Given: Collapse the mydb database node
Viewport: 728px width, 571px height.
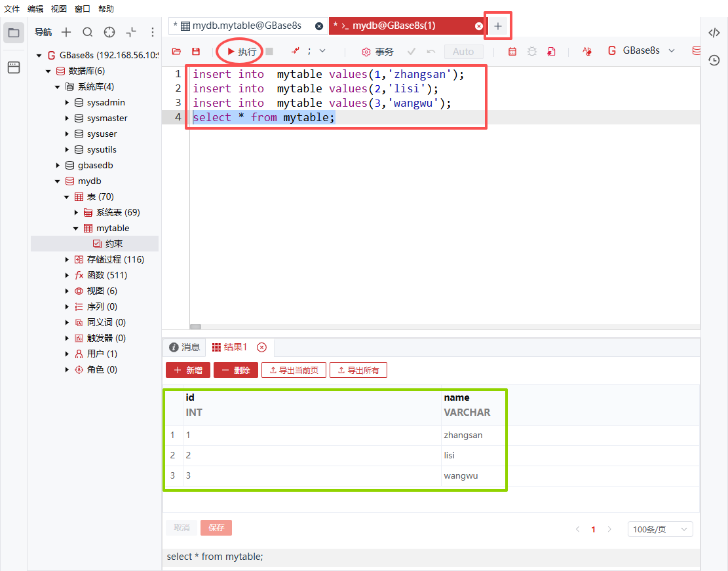Looking at the screenshot, I should pyautogui.click(x=57, y=181).
